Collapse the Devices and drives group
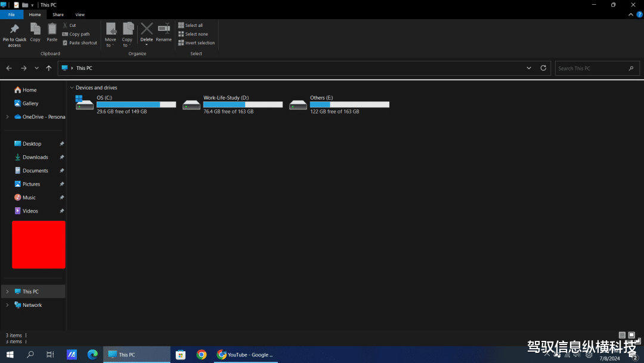The width and height of the screenshot is (644, 363). pyautogui.click(x=72, y=88)
